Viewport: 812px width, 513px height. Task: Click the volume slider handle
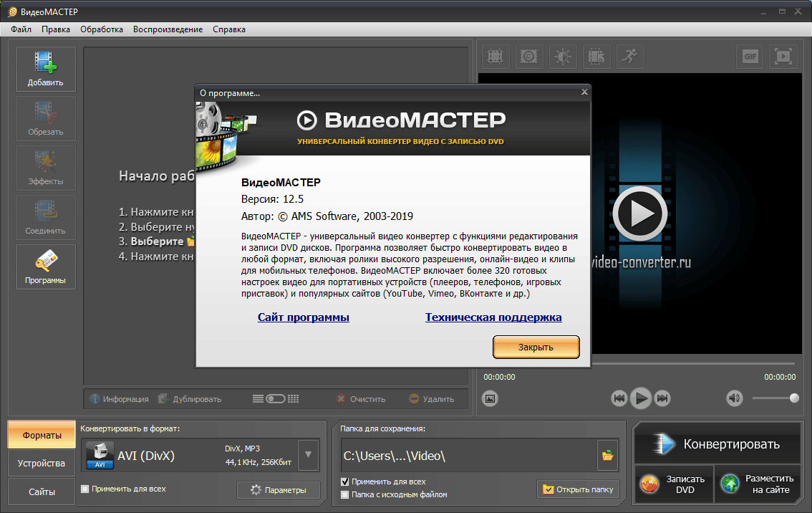point(794,398)
